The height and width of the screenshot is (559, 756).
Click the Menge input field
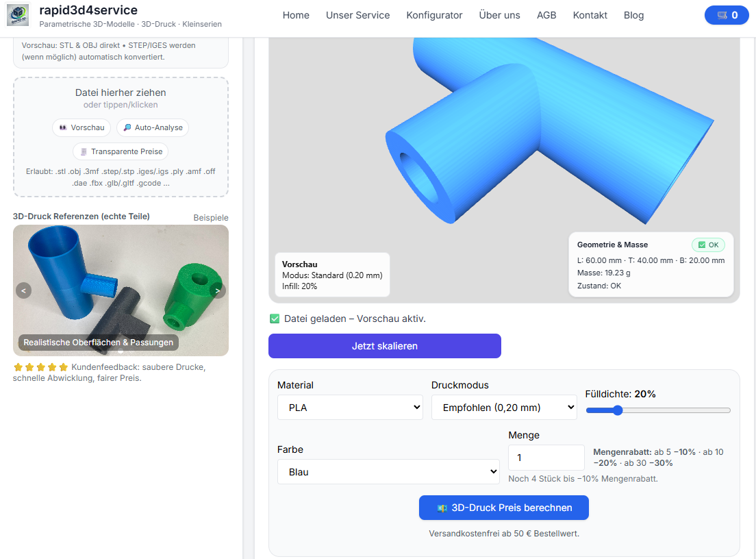click(x=546, y=457)
